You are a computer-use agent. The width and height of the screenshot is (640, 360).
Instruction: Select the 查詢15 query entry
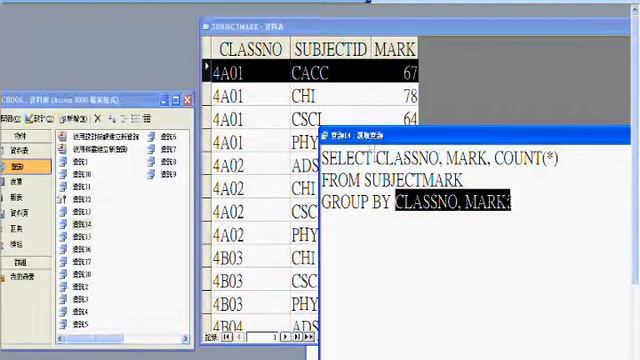[x=76, y=237]
